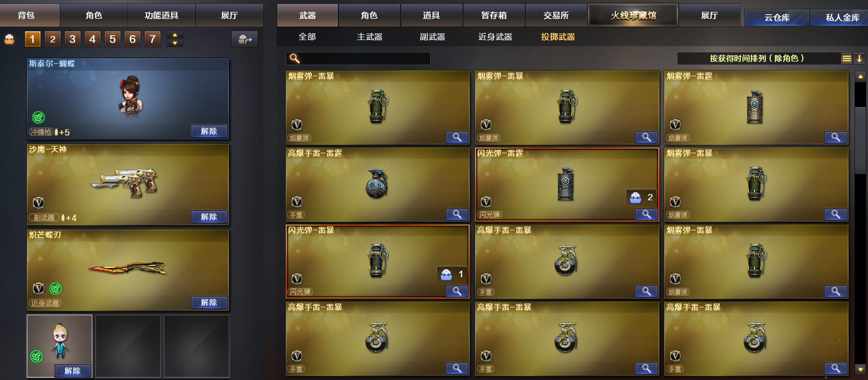Image resolution: width=868 pixels, height=380 pixels.
Task: Open the 按获得时间排列 sort dropdown
Action: pos(758,58)
